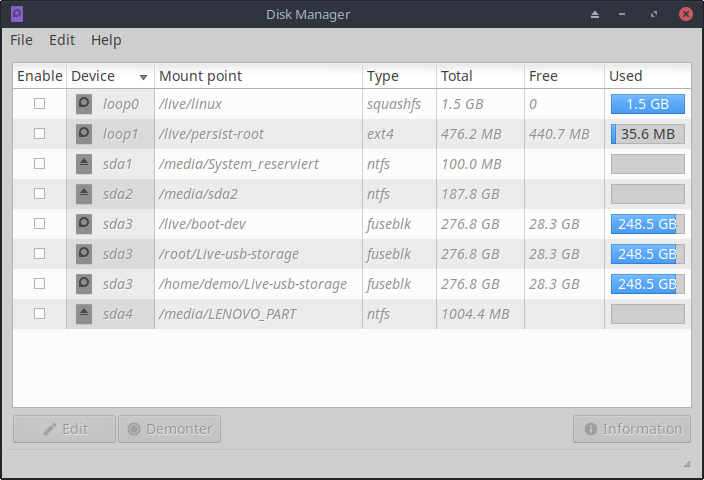Click the Disk Manager app icon in titlebar
704x480 pixels.
click(18, 14)
